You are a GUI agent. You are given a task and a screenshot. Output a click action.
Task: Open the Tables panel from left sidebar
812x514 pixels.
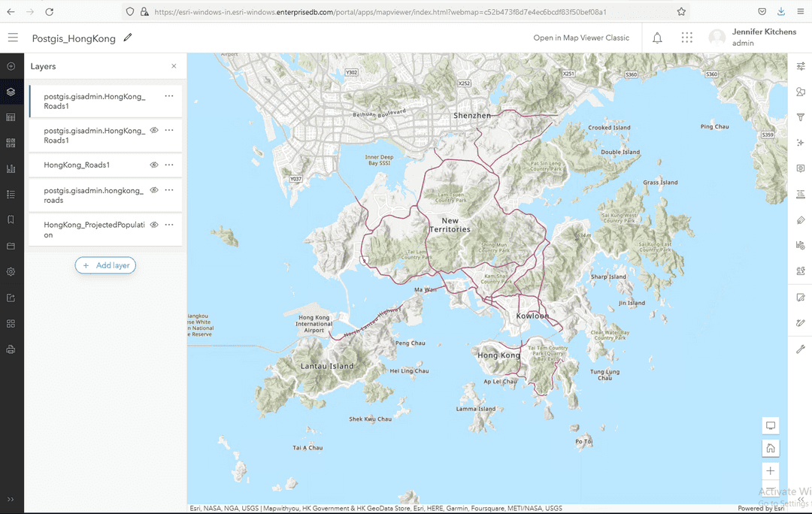coord(11,117)
